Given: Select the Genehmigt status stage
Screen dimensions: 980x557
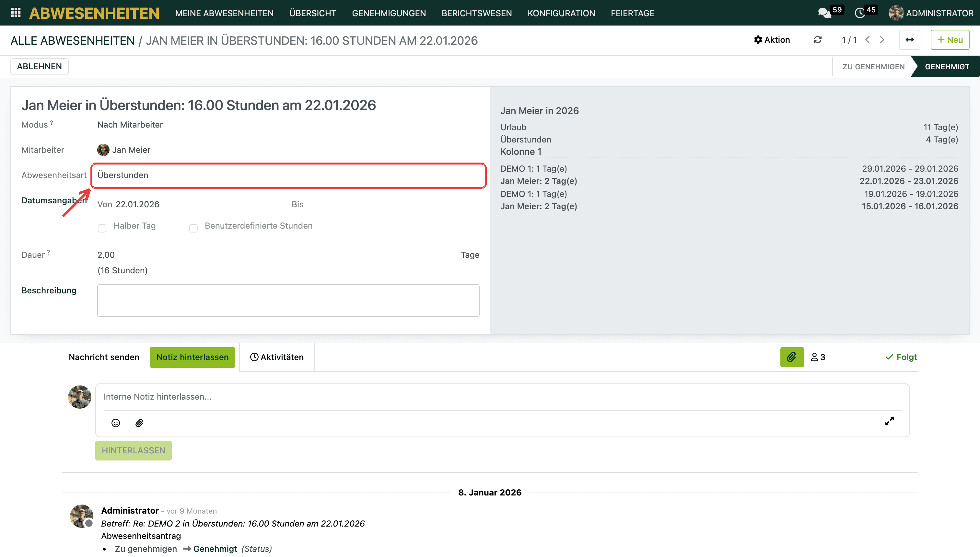Looking at the screenshot, I should (947, 67).
